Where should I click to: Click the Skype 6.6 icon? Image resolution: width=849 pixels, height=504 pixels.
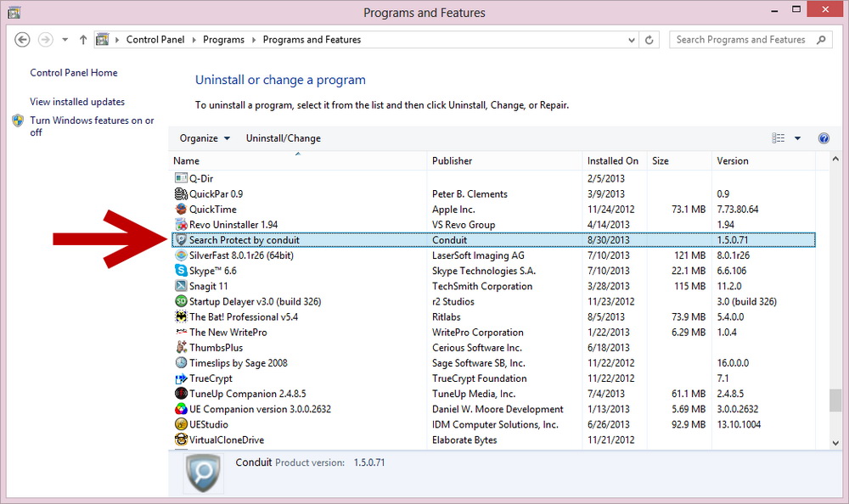click(x=181, y=270)
